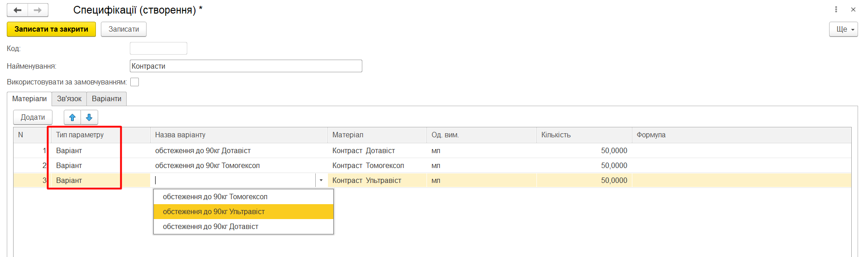
Task: Toggle 'Використовувати за замовчуванням' checkbox
Action: pyautogui.click(x=134, y=82)
